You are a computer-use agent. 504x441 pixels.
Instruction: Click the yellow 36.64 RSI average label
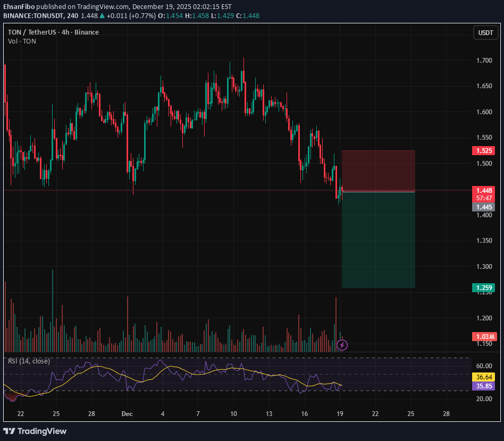483,376
